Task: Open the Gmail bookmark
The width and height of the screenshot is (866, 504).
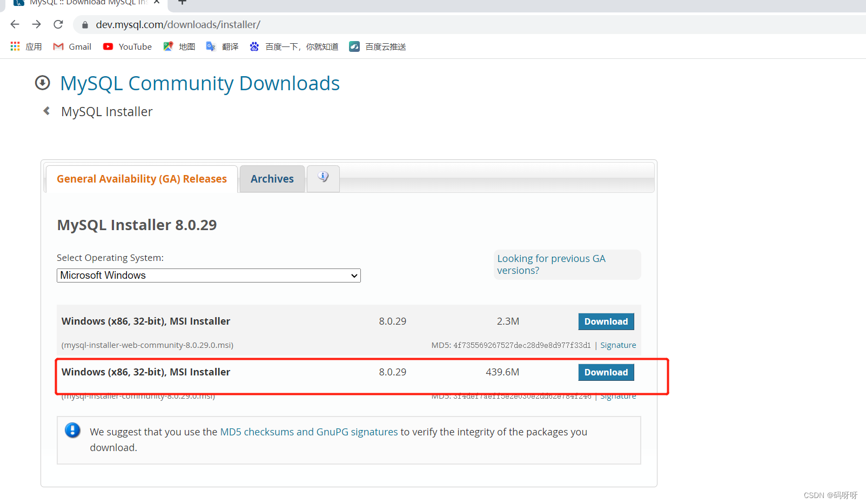Action: coord(72,46)
